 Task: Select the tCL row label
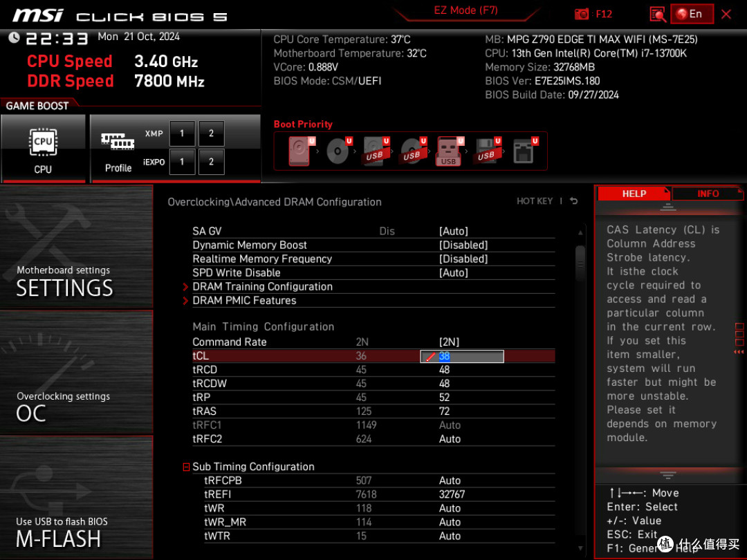pyautogui.click(x=201, y=356)
